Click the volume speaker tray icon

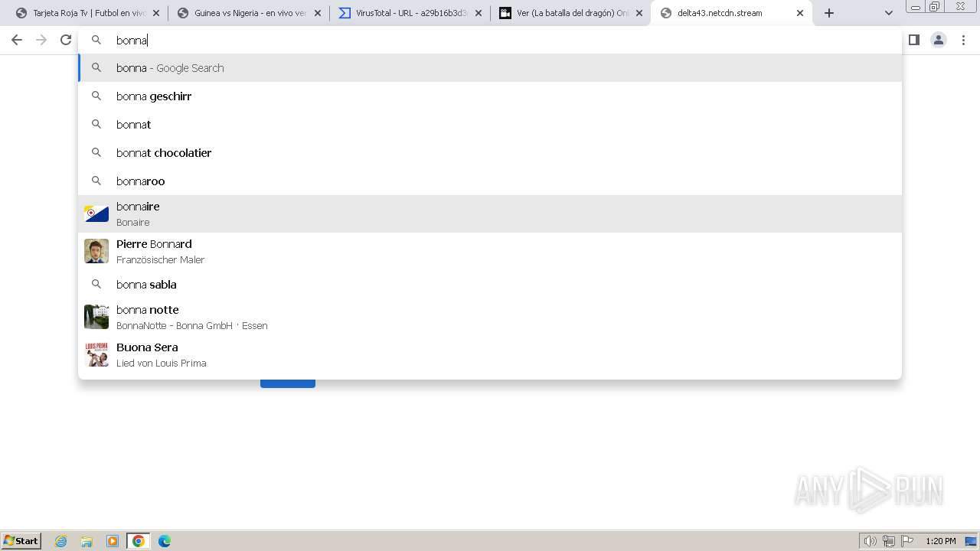(870, 541)
